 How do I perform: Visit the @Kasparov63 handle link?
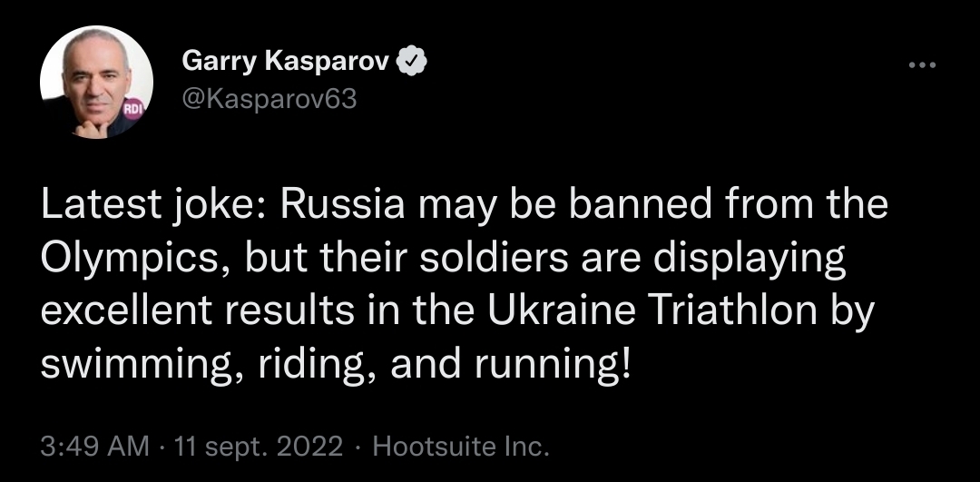coord(269,99)
